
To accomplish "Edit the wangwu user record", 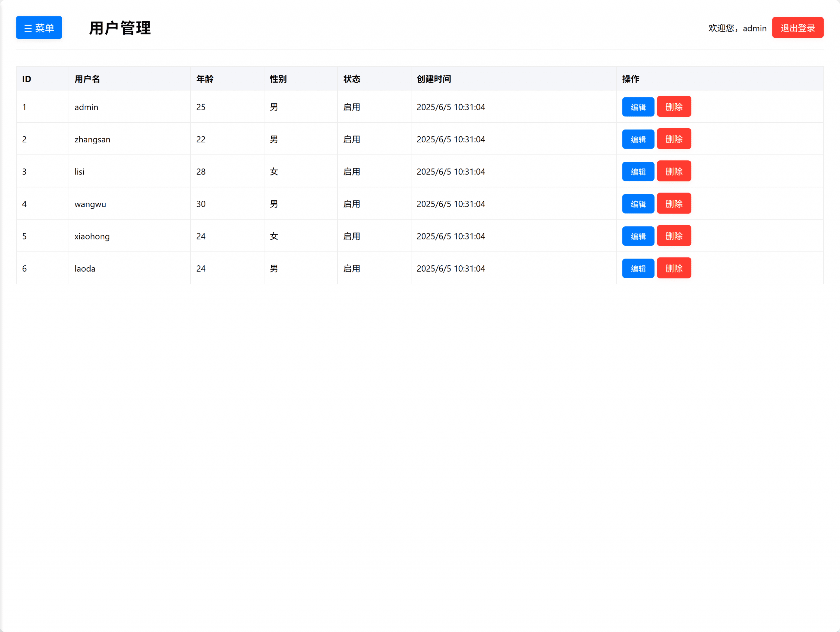I will coord(638,203).
